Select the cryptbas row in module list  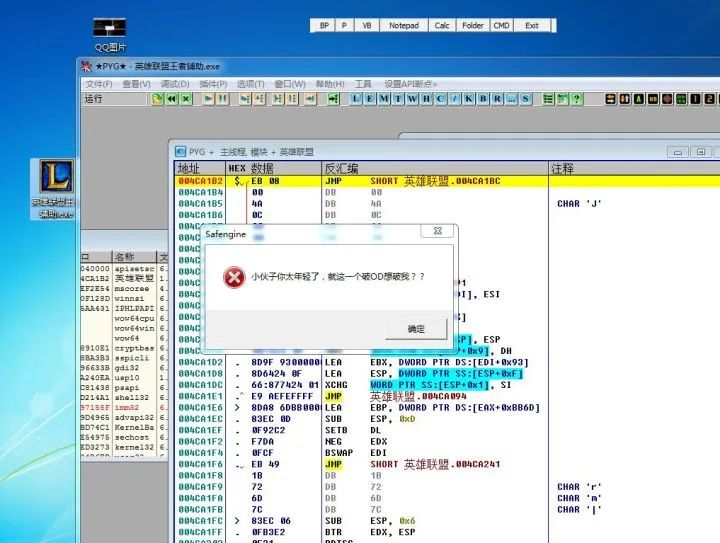click(124, 348)
